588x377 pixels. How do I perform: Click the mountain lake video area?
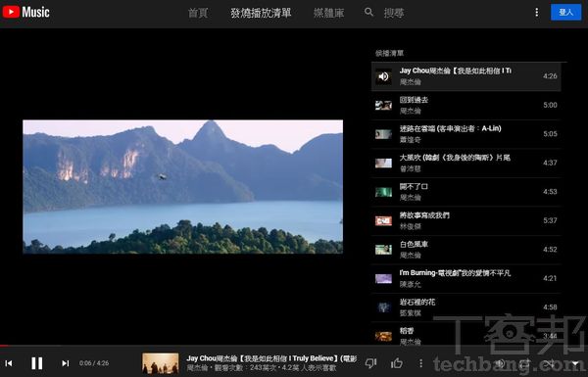182,187
